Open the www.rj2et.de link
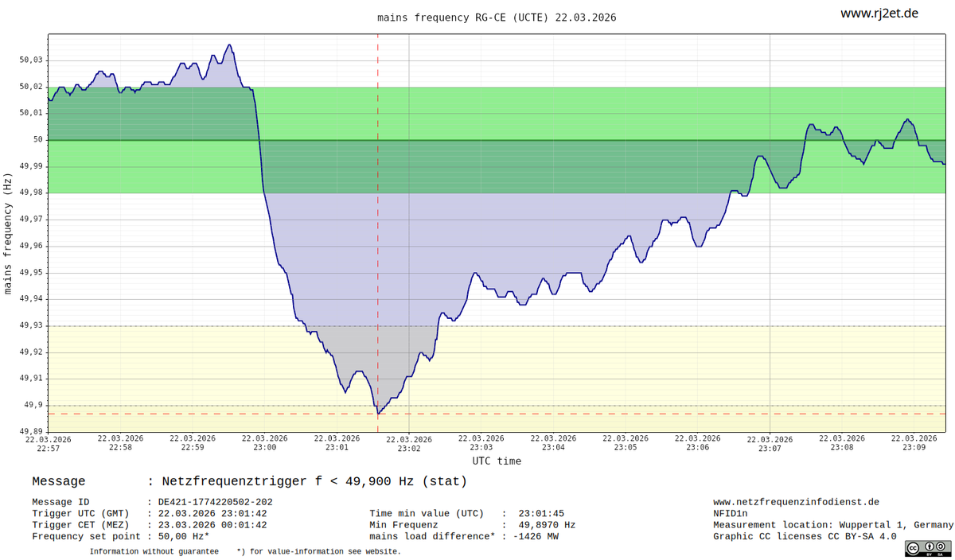Screen dimensions: 955x560 (879, 14)
